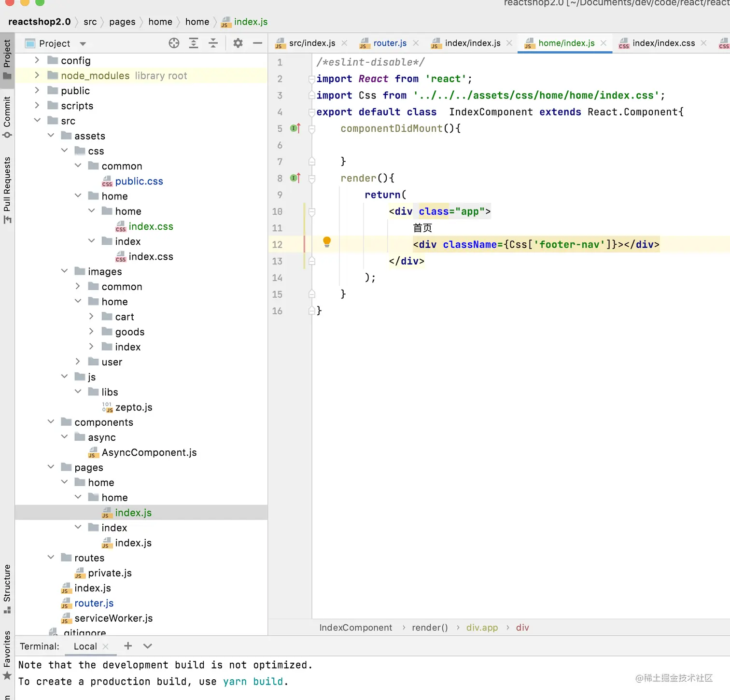The image size is (730, 700).
Task: Hide the Project panel with minus icon
Action: [257, 43]
